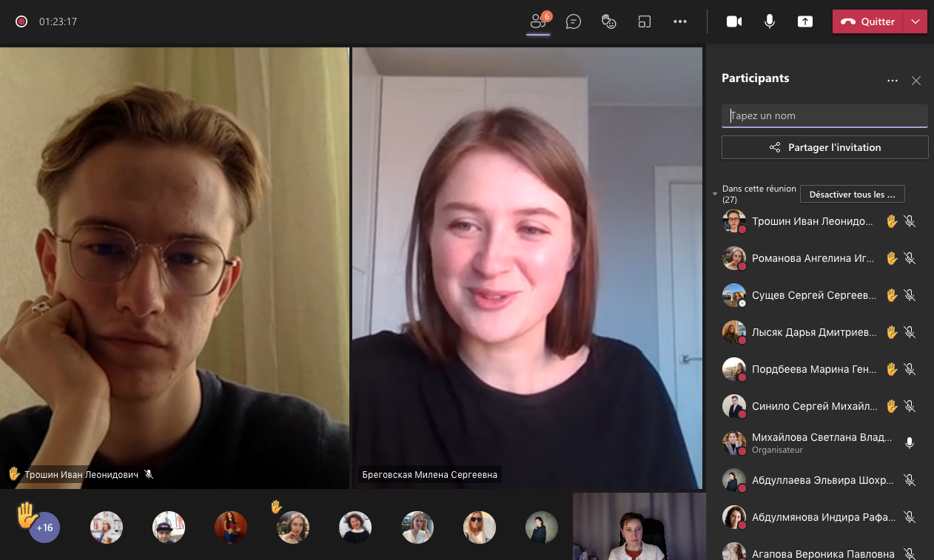The width and height of the screenshot is (934, 560).
Task: Open the meeting chat icon
Action: 573,21
